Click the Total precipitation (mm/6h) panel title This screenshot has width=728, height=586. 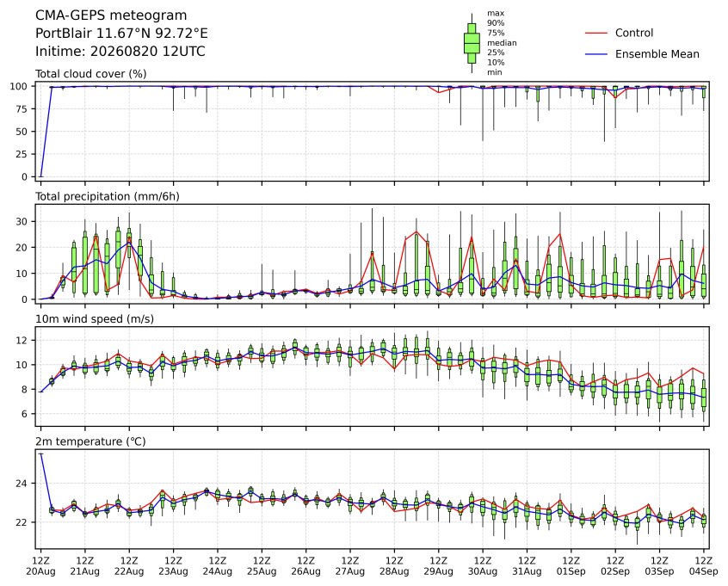(108, 196)
